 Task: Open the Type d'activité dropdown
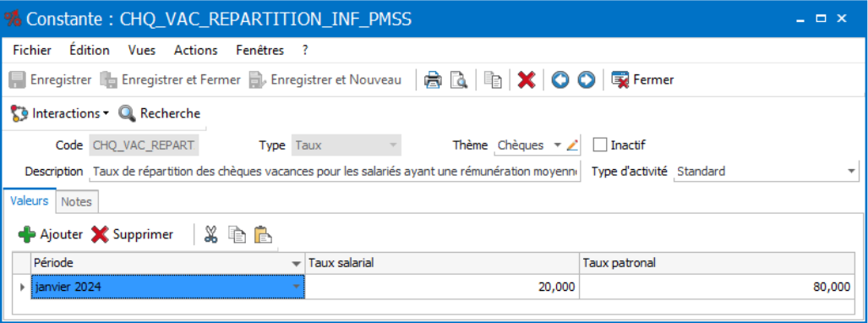click(x=851, y=172)
